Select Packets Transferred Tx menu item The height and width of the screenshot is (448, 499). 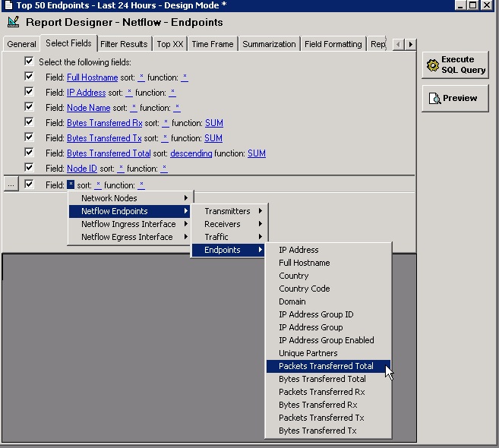point(328,418)
